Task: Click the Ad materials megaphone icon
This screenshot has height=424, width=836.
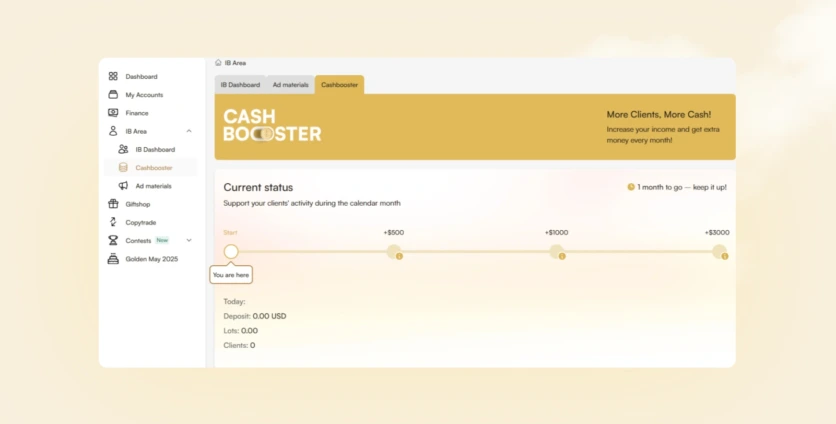Action: coord(123,186)
